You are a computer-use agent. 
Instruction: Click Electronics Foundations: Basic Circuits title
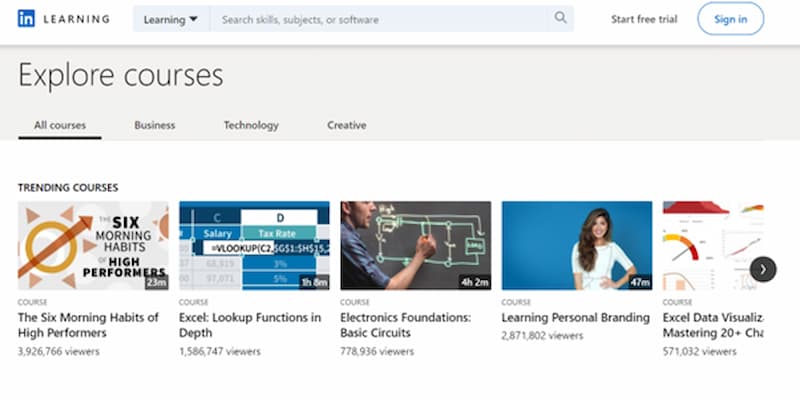406,325
